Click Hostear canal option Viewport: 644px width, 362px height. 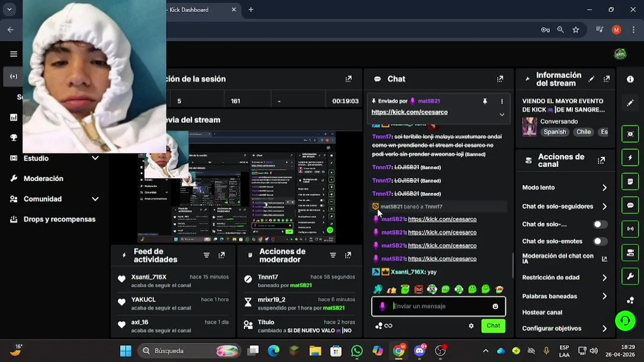click(542, 312)
